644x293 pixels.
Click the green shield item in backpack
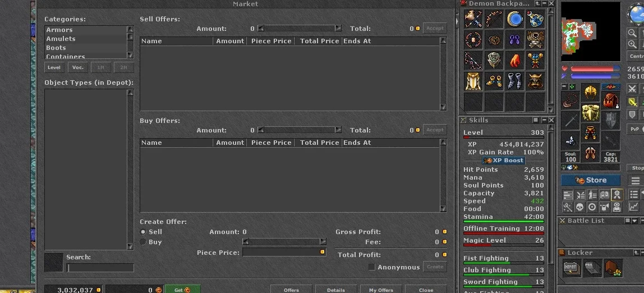point(494,61)
